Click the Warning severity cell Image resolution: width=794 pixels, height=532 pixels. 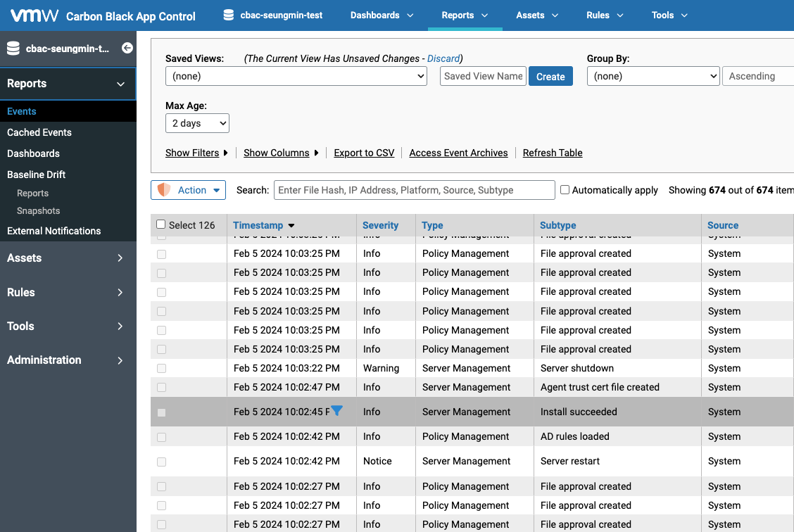[381, 368]
